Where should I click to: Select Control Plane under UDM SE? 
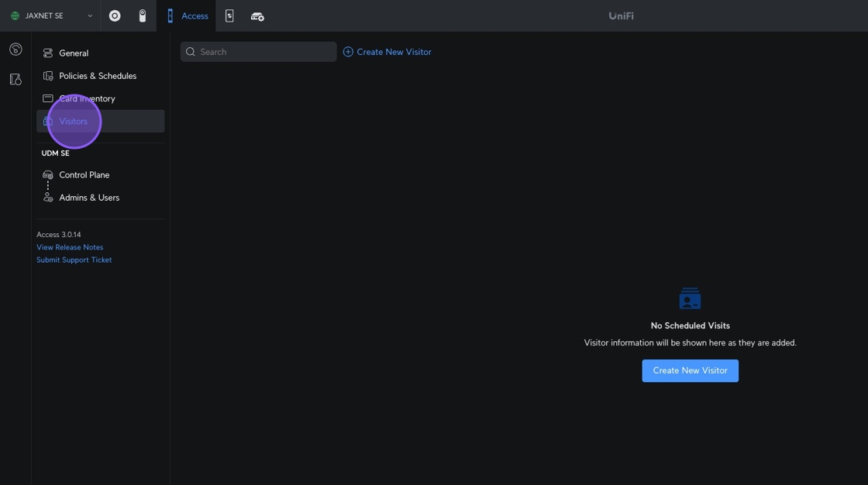(84, 175)
